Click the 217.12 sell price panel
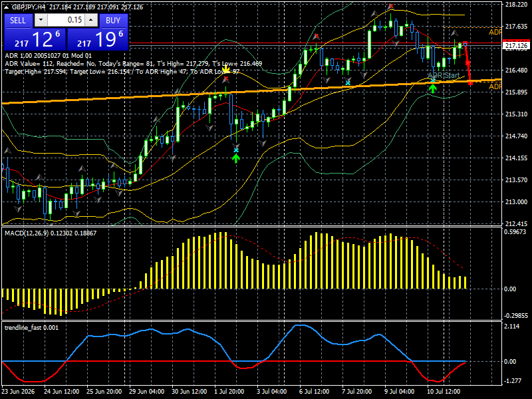This screenshot has height=399, width=532. 35,39
